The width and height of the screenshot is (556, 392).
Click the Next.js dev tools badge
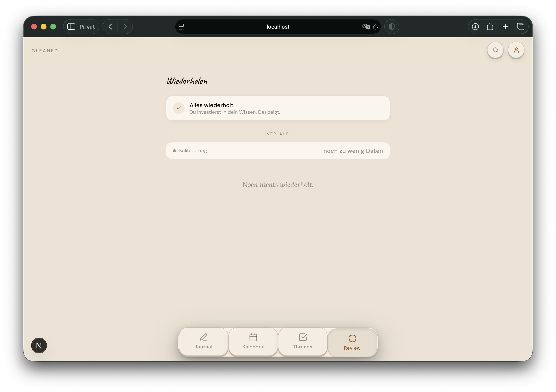39,345
